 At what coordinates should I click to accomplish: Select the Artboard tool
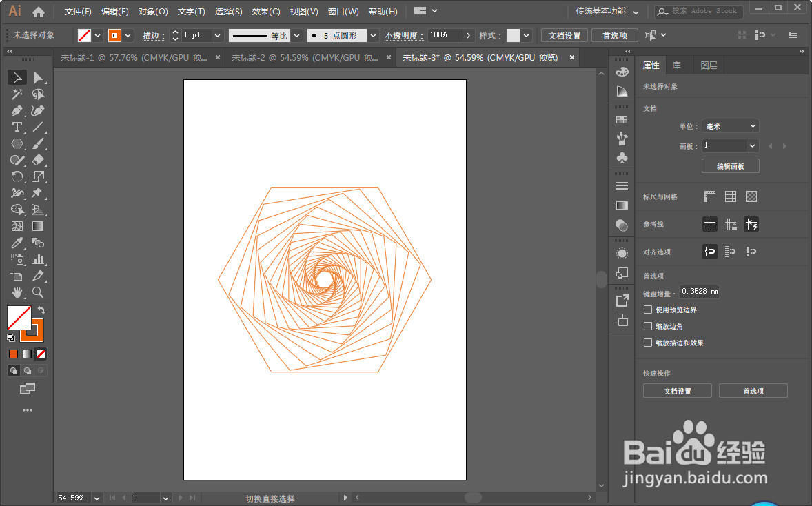(x=17, y=276)
